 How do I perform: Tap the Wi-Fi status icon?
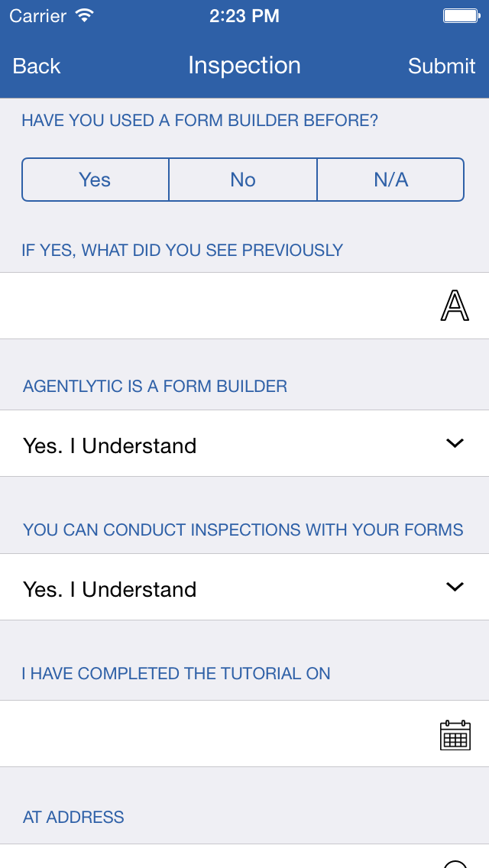(84, 15)
